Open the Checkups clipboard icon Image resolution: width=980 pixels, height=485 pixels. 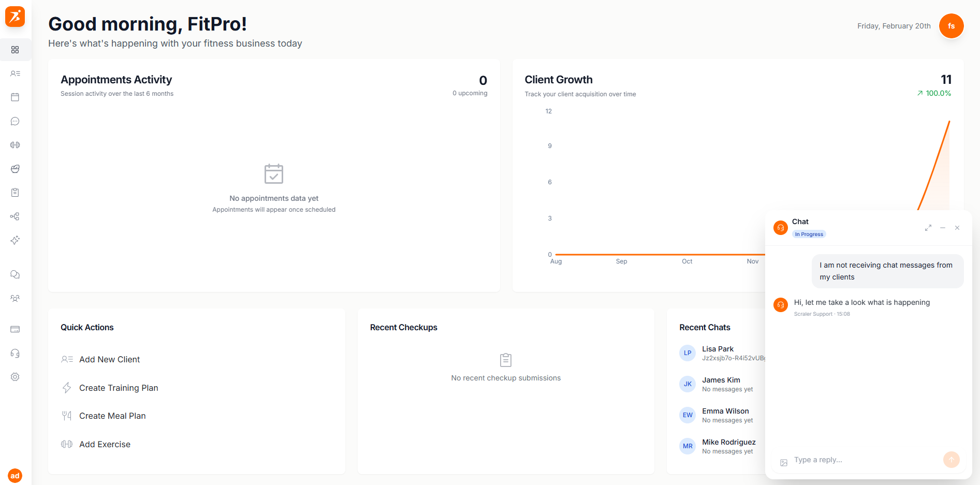tap(15, 192)
